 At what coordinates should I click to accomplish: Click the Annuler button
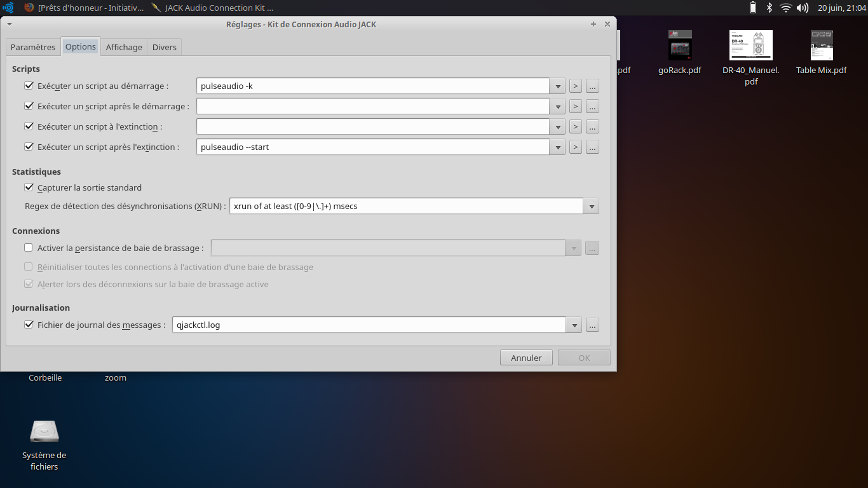(x=526, y=358)
